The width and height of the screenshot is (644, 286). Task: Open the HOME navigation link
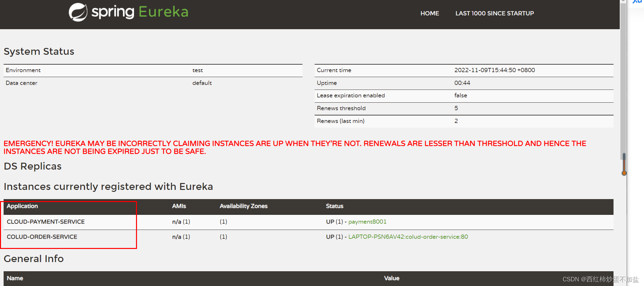click(x=430, y=13)
